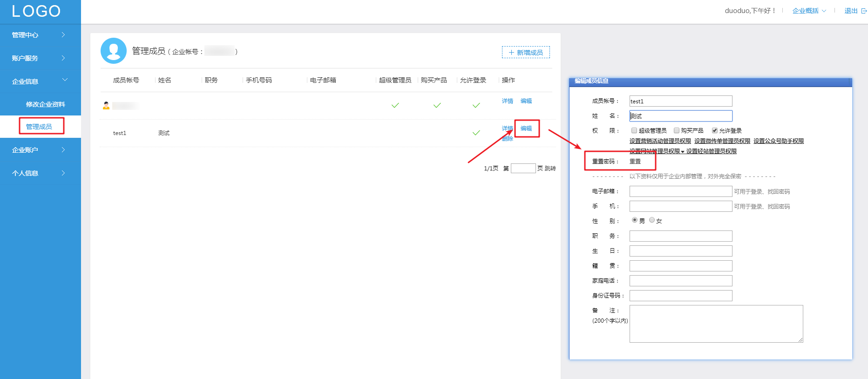This screenshot has height=379, width=868.
Task: Expand the 账户服务 sidebar menu
Action: click(41, 58)
